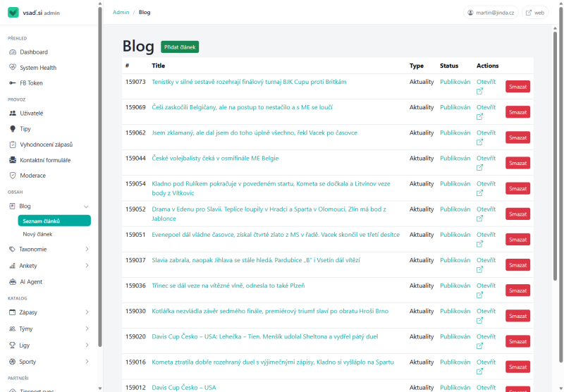Open 'Davis Cup Česko – USA' article 159012
Image resolution: width=564 pixels, height=392 pixels.
coord(184,388)
